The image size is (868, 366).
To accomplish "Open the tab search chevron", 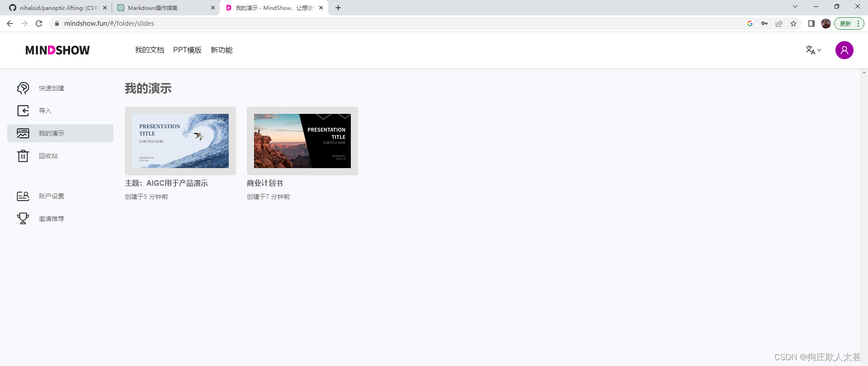I will (795, 6).
